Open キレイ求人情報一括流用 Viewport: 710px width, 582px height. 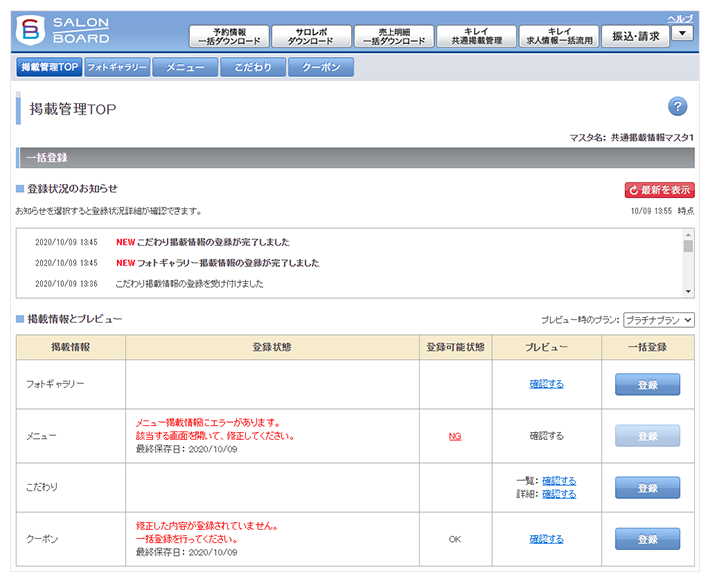[x=559, y=37]
